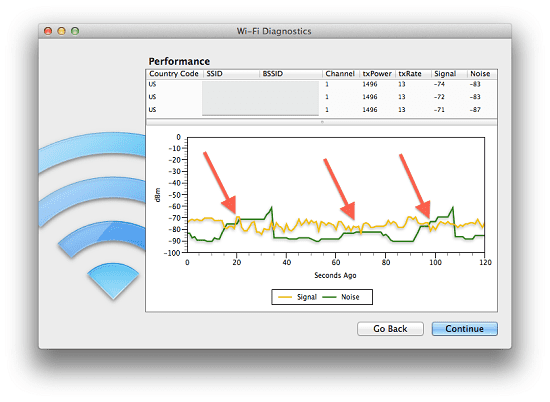Click the Go Back button

coord(390,329)
